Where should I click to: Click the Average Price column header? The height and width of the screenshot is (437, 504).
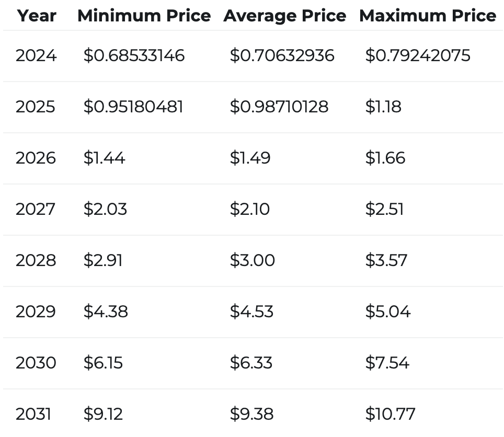(284, 16)
